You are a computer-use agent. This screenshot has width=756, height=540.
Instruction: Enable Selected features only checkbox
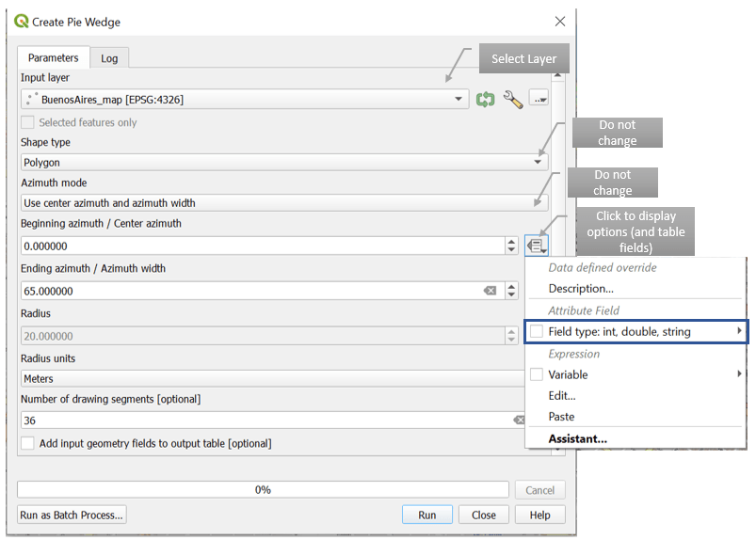tap(28, 122)
